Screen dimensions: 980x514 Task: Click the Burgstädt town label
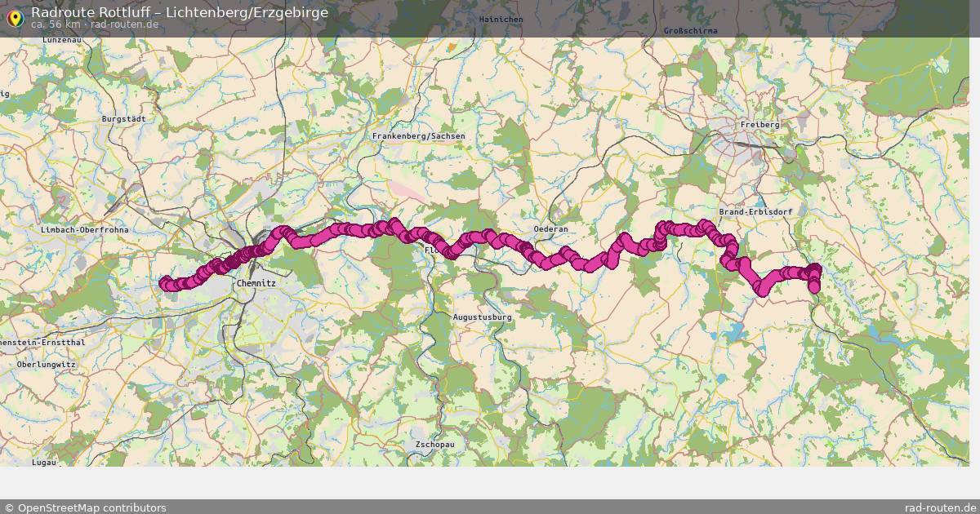point(123,118)
